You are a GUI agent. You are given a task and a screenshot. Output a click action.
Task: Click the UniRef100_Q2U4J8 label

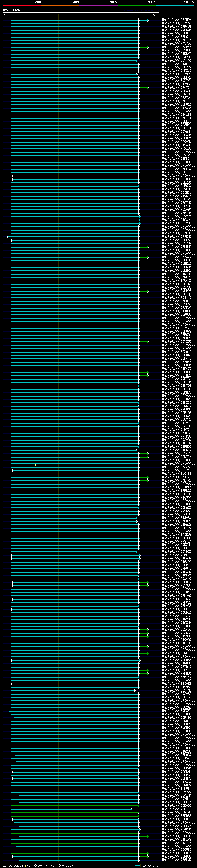coord(177,809)
